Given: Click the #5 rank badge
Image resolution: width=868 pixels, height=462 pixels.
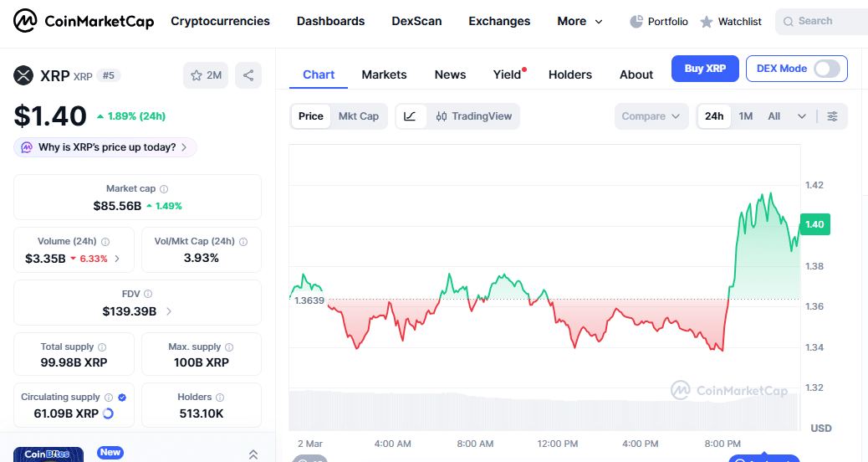Looking at the screenshot, I should 109,75.
